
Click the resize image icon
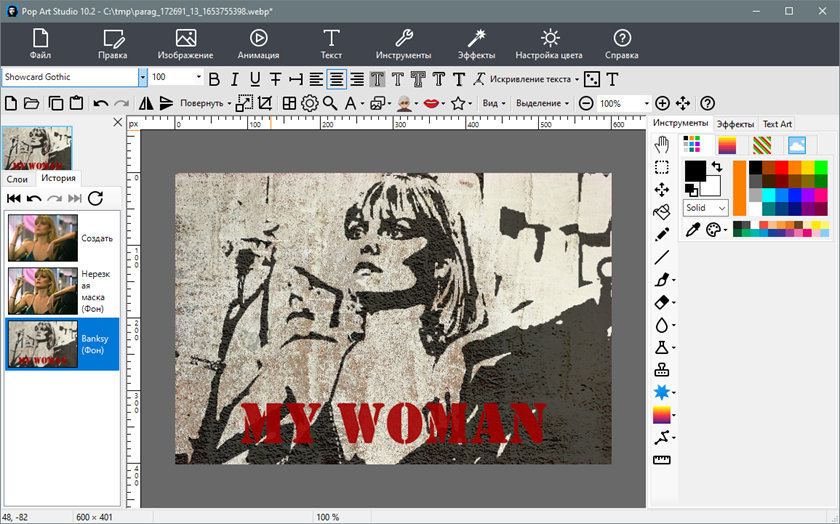244,103
